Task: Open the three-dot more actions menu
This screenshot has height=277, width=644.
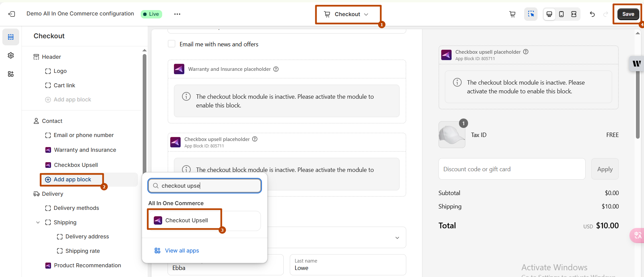Action: click(177, 14)
